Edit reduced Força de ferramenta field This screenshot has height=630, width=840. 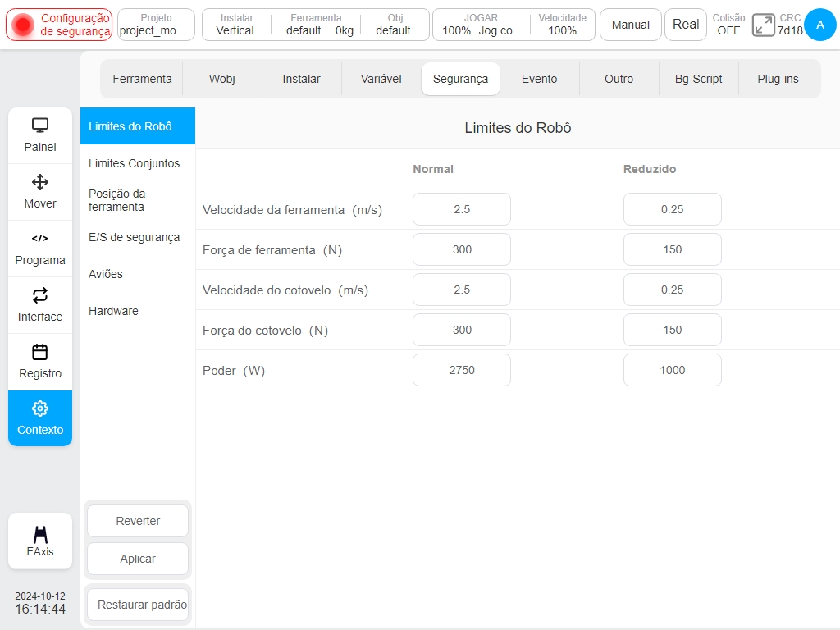[x=673, y=249]
